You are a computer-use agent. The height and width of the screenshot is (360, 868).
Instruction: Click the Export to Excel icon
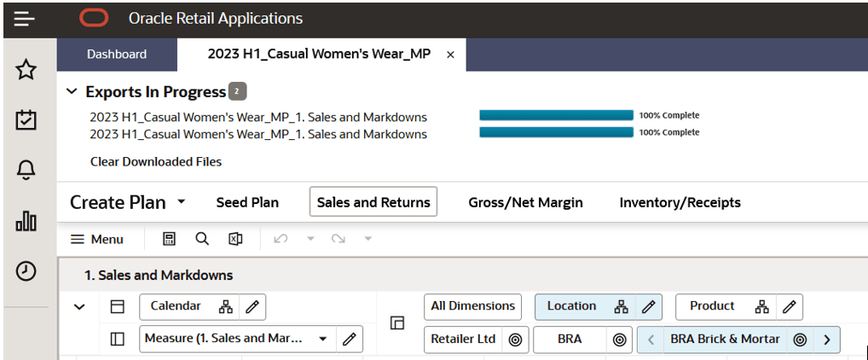pos(235,239)
